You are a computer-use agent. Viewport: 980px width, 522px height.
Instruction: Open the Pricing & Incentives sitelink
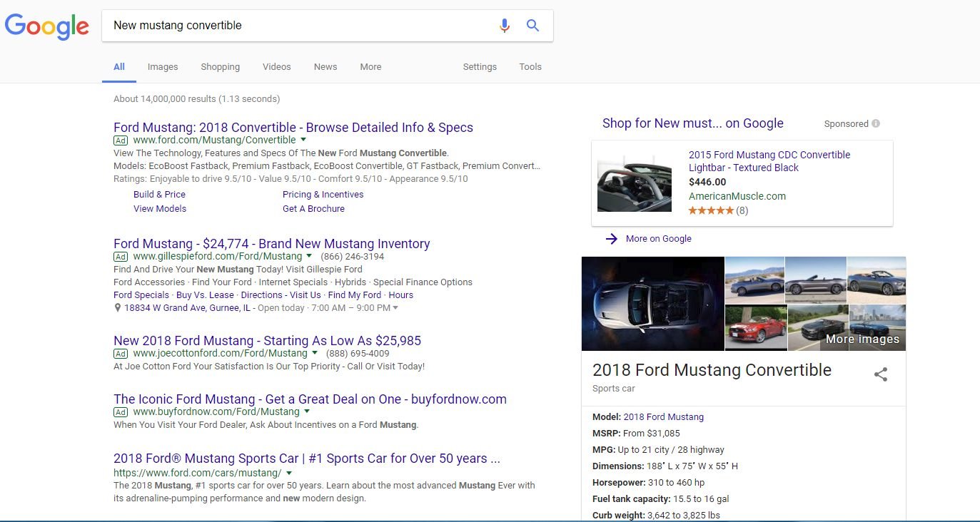pyautogui.click(x=323, y=195)
